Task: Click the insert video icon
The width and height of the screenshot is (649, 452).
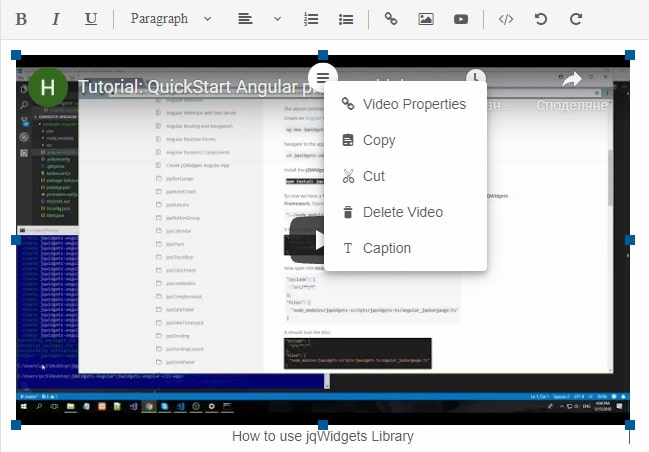Action: click(x=461, y=19)
